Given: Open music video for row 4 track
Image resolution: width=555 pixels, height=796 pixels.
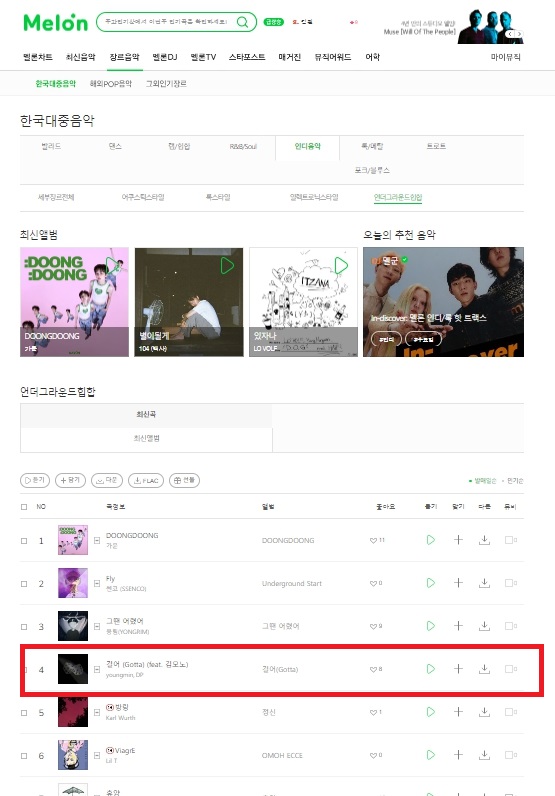Looking at the screenshot, I should [x=510, y=669].
